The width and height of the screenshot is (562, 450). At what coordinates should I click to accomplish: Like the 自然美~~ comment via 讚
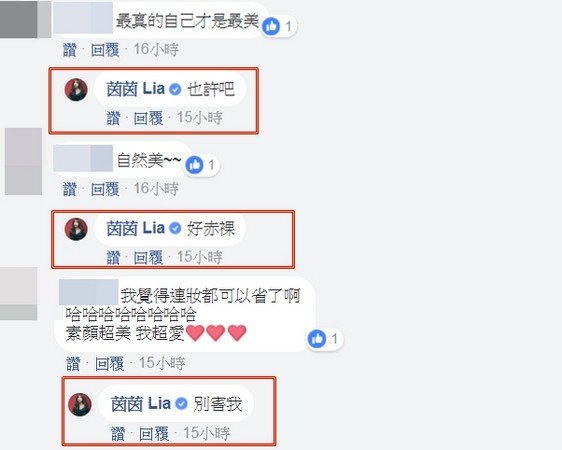(70, 189)
